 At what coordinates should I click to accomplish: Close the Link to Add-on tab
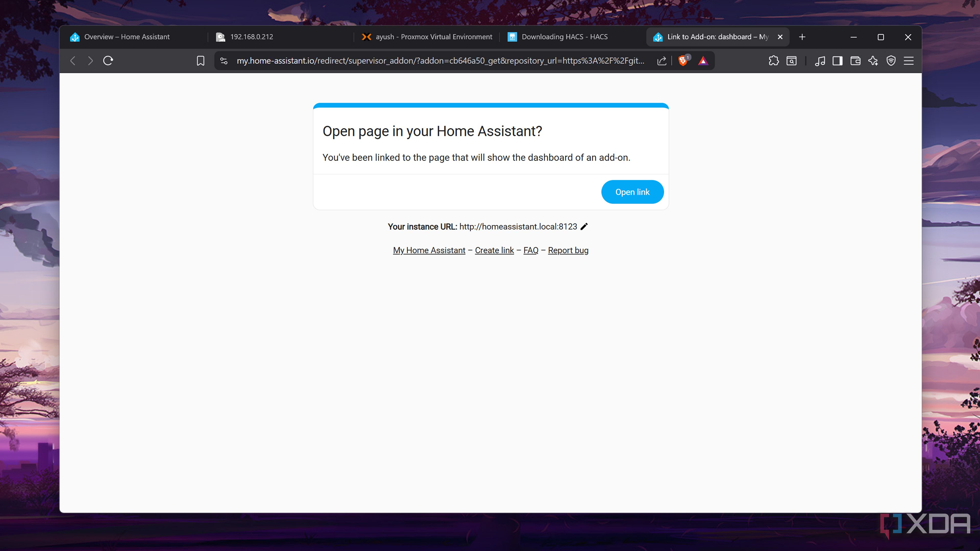click(x=780, y=37)
